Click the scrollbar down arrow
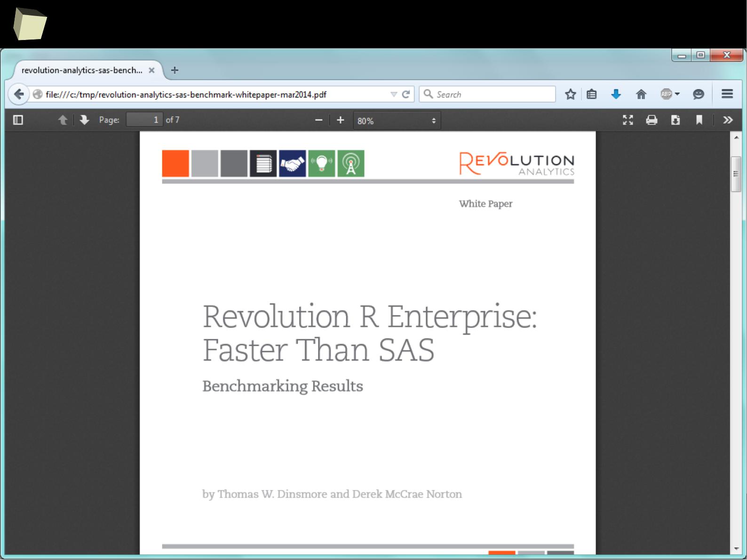Viewport: 747px width, 560px height. tap(736, 549)
